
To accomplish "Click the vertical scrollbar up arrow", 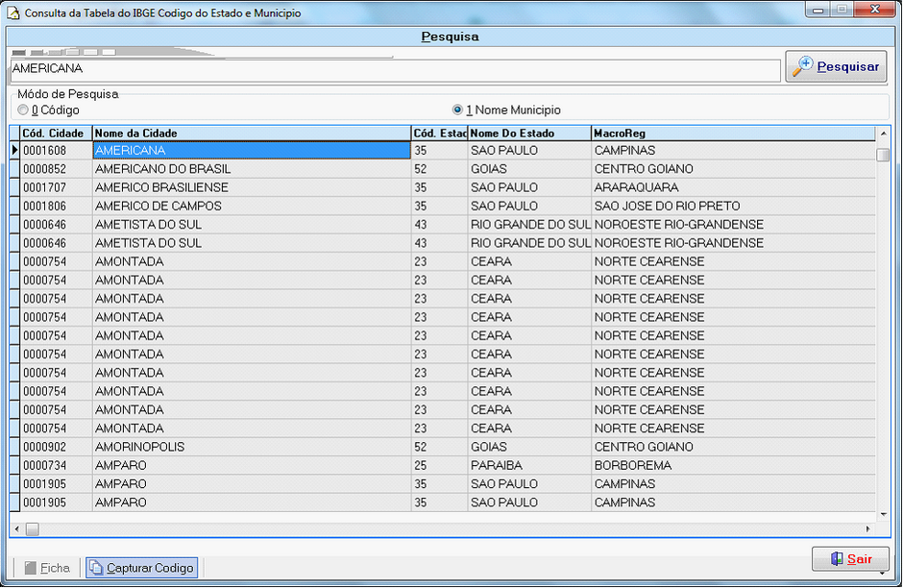I will (x=883, y=133).
